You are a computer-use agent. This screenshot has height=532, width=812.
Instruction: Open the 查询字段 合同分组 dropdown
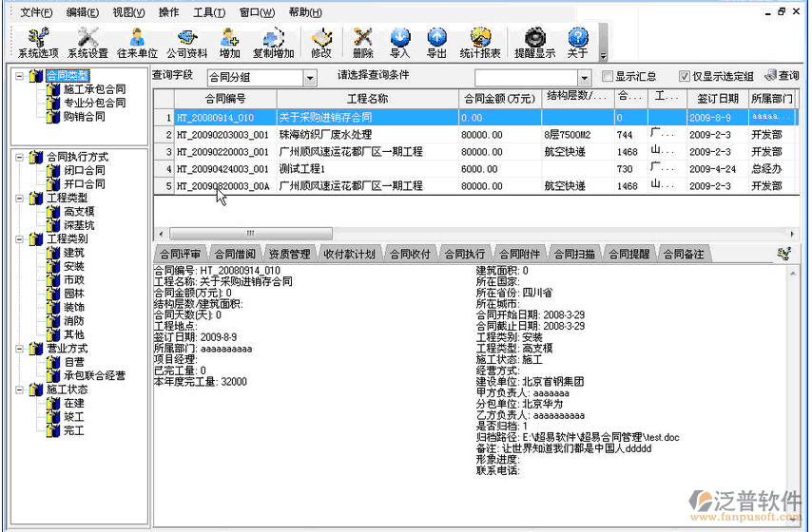coord(310,78)
